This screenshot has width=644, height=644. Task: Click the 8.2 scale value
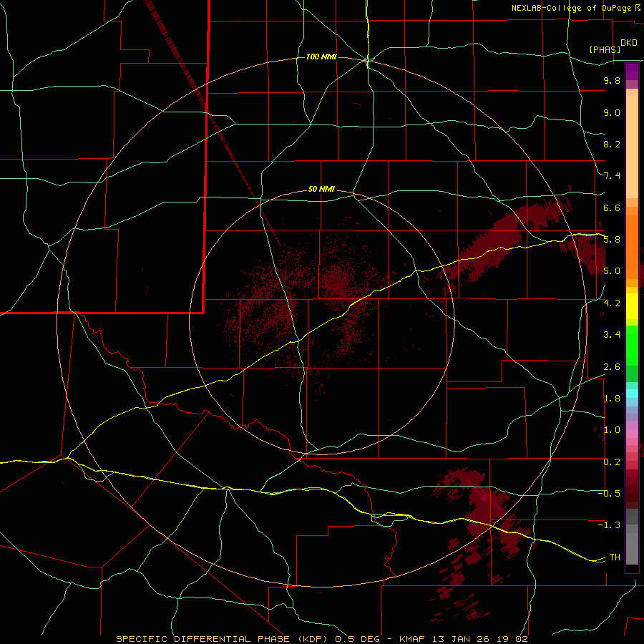coord(612,144)
